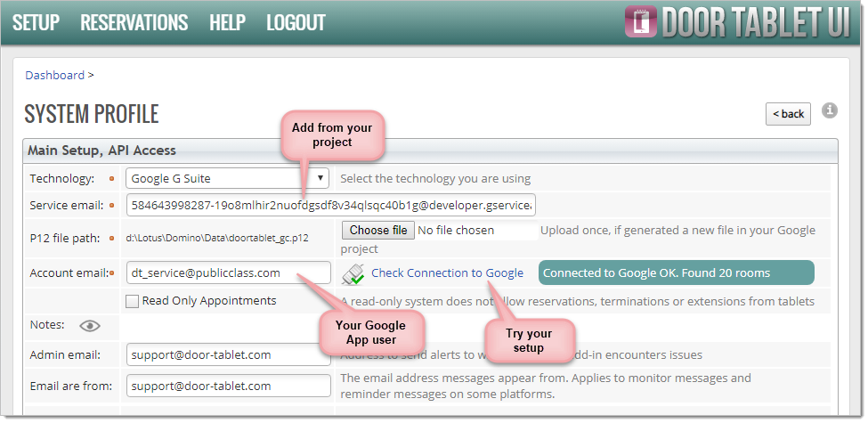Open the HELP menu
The image size is (868, 423).
click(x=227, y=22)
